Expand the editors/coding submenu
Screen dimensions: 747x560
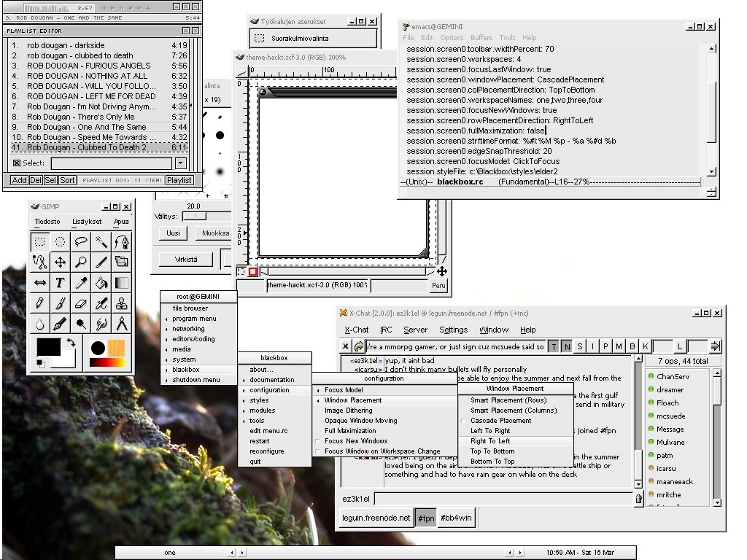pyautogui.click(x=198, y=339)
